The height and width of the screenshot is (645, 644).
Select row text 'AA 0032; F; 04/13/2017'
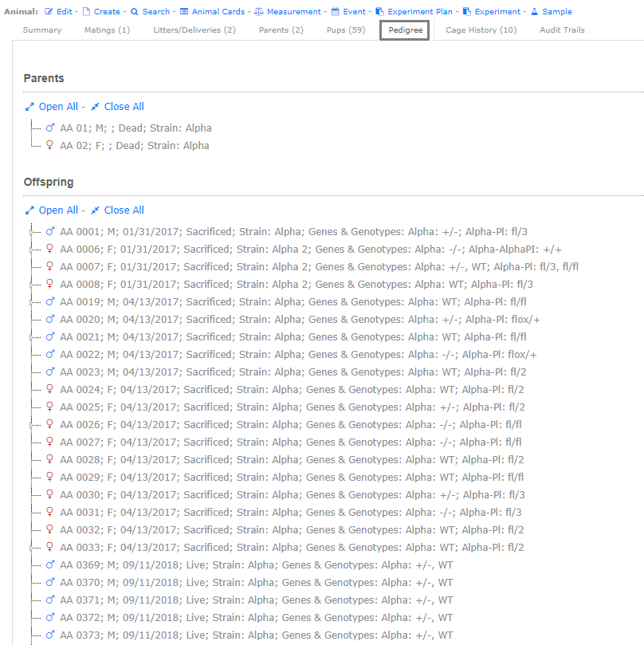click(x=119, y=530)
